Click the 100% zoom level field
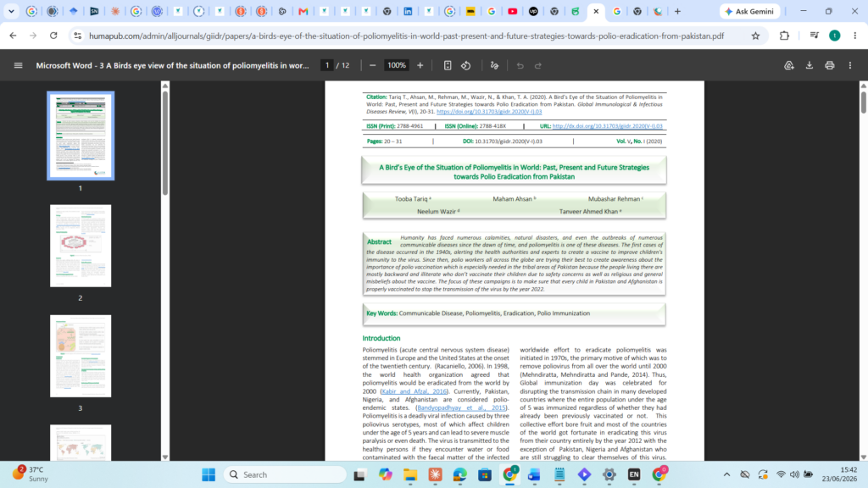 coord(397,65)
